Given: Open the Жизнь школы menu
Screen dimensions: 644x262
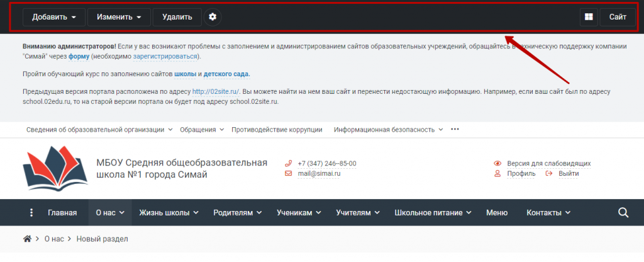Looking at the screenshot, I should pyautogui.click(x=169, y=213).
